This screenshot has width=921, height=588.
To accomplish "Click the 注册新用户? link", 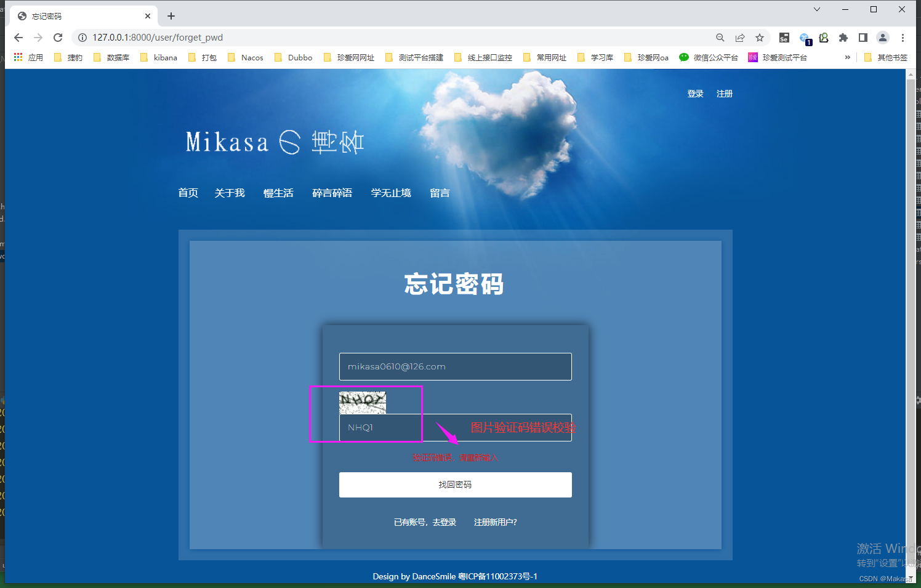I will (x=496, y=522).
